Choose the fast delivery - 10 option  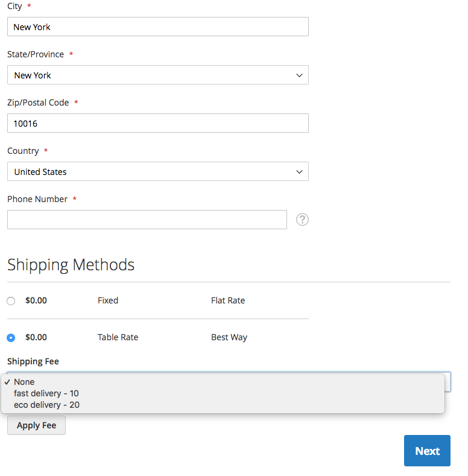coord(223,393)
